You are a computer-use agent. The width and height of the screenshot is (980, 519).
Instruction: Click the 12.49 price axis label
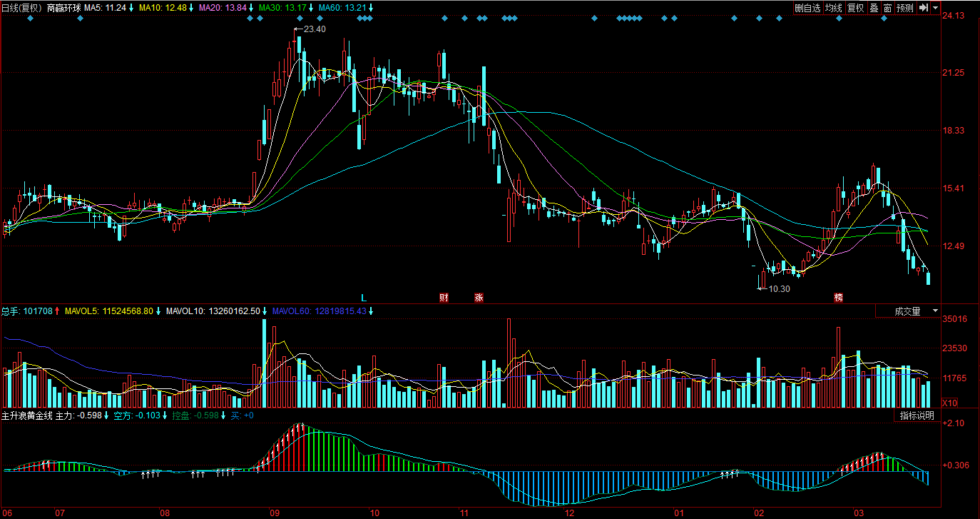point(954,246)
